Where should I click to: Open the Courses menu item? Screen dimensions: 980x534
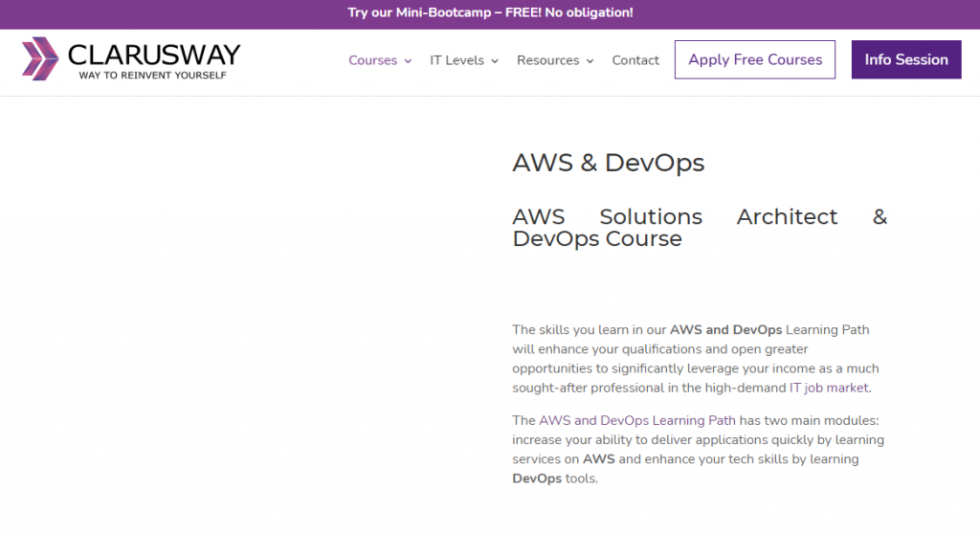pos(372,60)
